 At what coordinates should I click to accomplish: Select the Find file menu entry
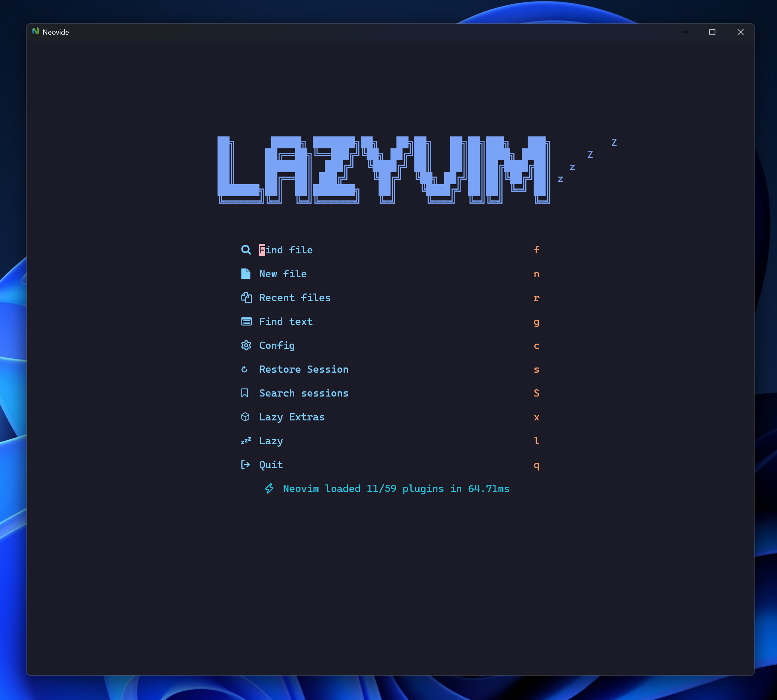coord(286,250)
